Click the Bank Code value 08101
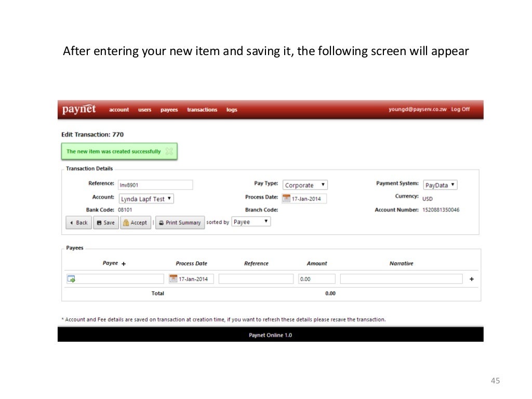 [125, 210]
